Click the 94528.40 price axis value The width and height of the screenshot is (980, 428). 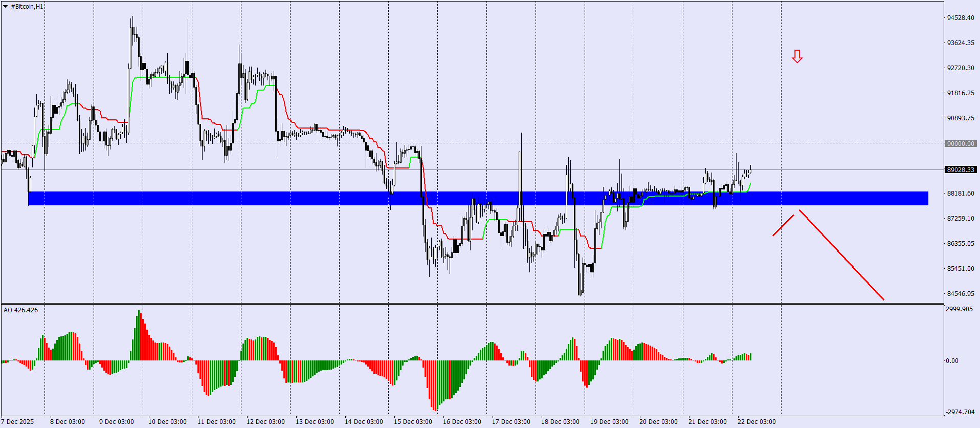click(961, 18)
